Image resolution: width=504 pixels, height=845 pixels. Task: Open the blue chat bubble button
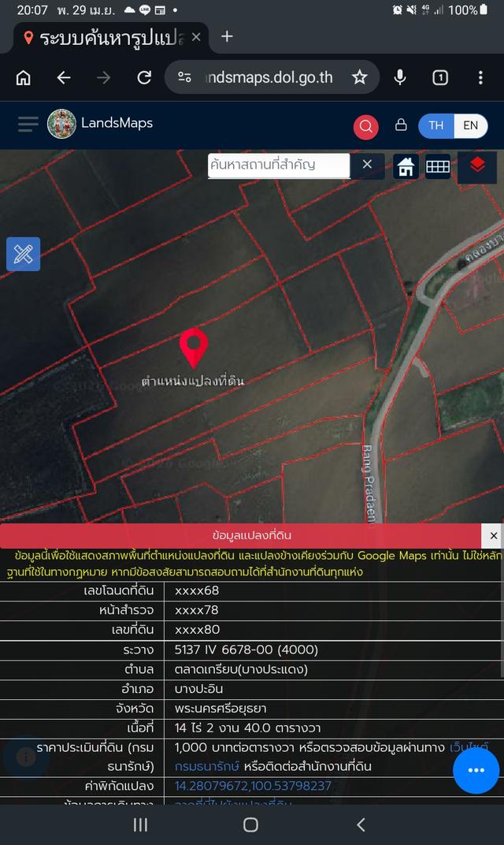tap(476, 770)
